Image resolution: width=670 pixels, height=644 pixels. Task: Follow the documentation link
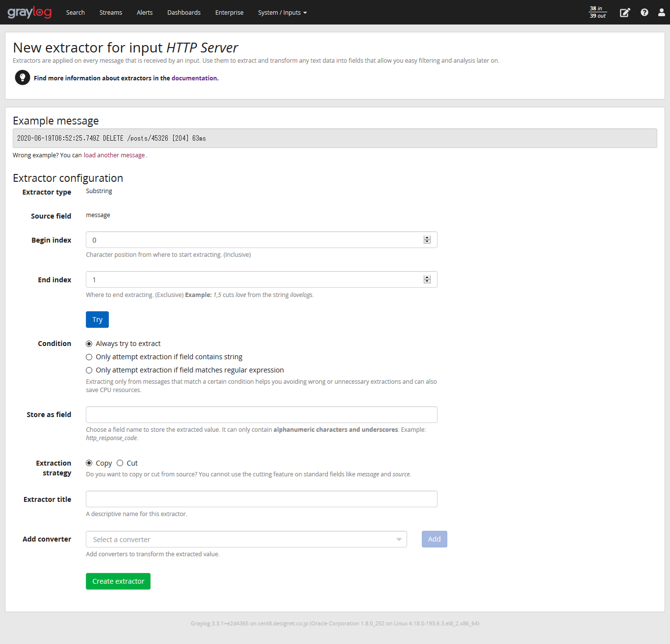click(194, 78)
